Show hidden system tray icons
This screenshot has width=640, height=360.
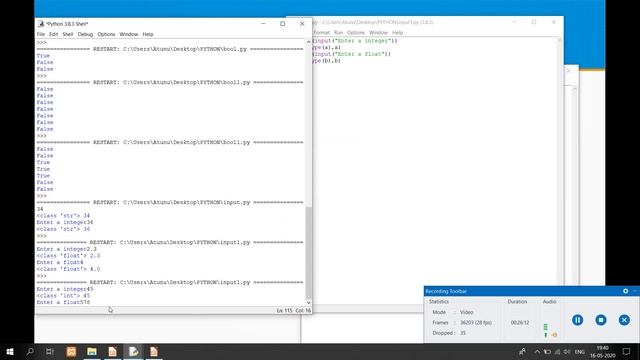point(537,351)
